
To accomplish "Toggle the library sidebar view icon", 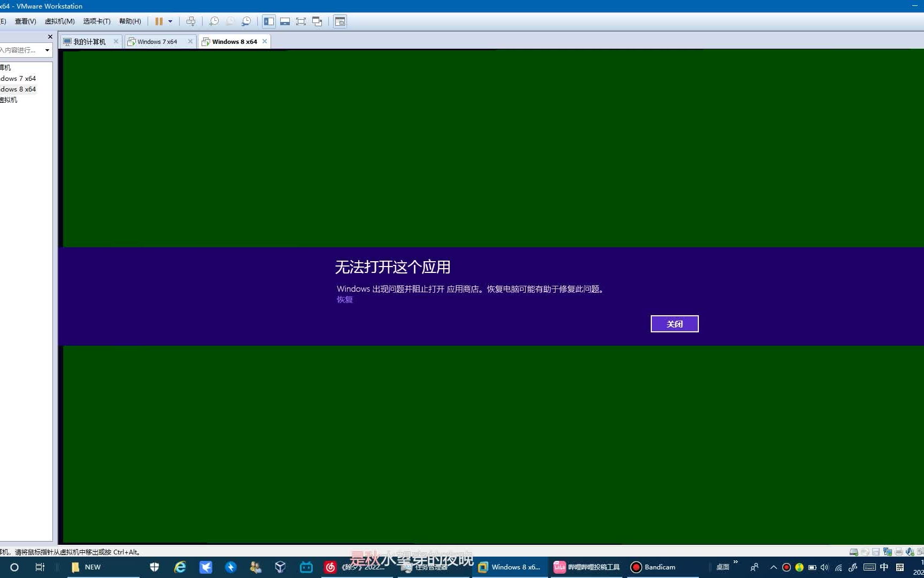I will [x=269, y=21].
